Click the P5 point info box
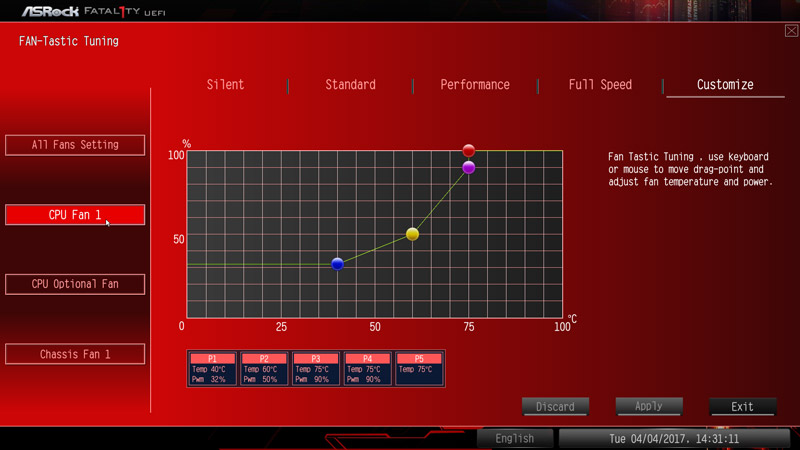This screenshot has height=450, width=800. [x=419, y=368]
